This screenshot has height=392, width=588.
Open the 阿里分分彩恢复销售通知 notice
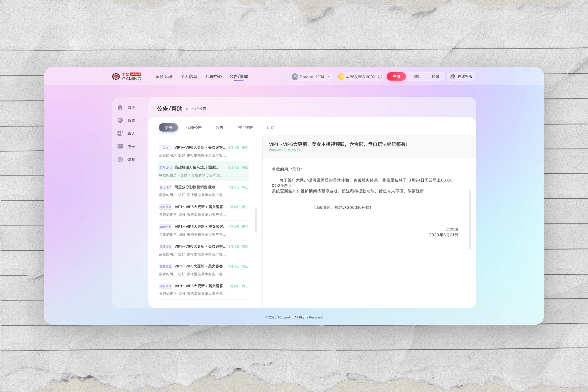click(x=203, y=191)
